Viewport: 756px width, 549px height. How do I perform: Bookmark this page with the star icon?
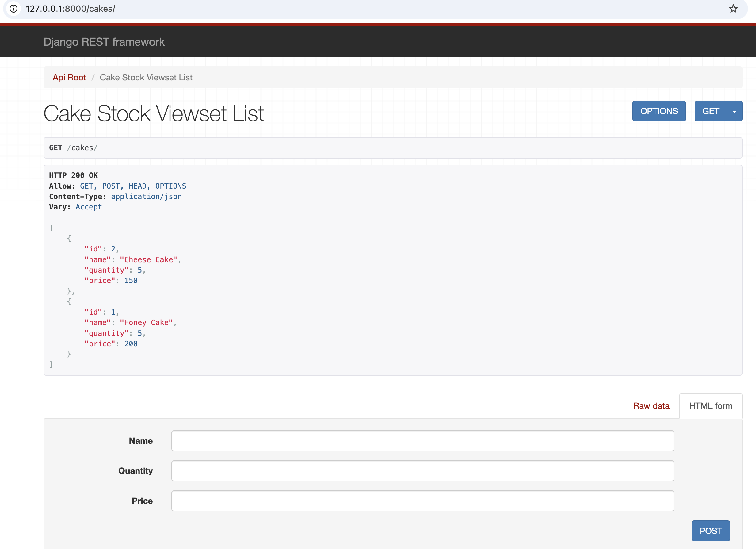coord(733,9)
